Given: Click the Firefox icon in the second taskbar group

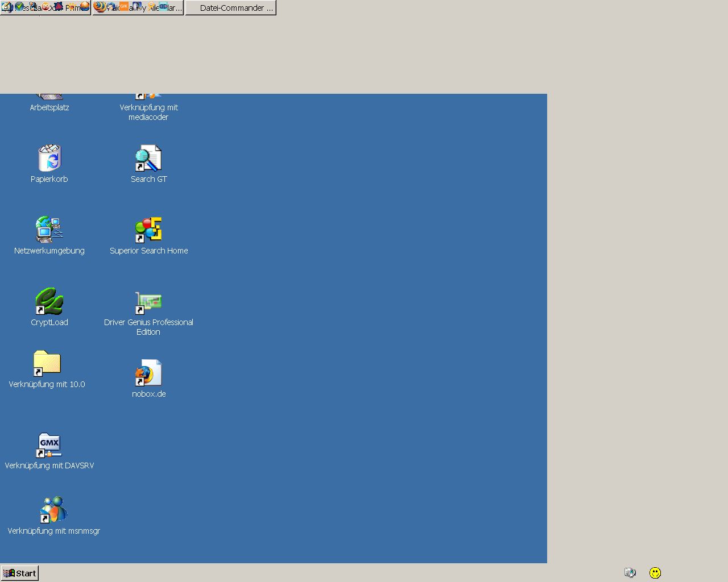Looking at the screenshot, I should pyautogui.click(x=100, y=7).
